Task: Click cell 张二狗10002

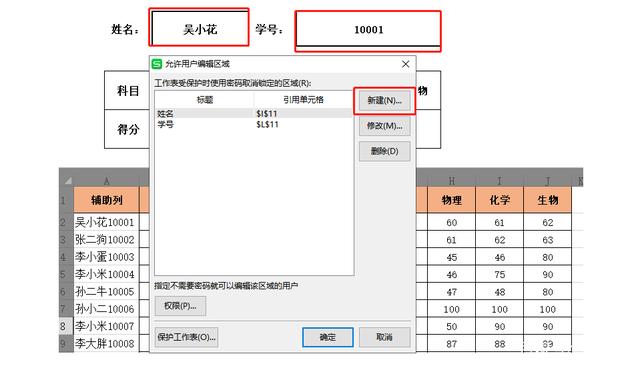Action: click(107, 240)
